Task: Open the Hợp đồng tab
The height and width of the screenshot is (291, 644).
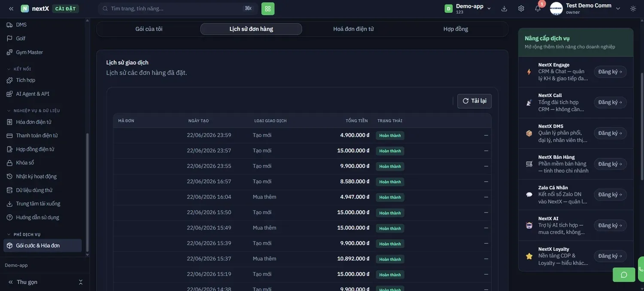Action: [456, 29]
